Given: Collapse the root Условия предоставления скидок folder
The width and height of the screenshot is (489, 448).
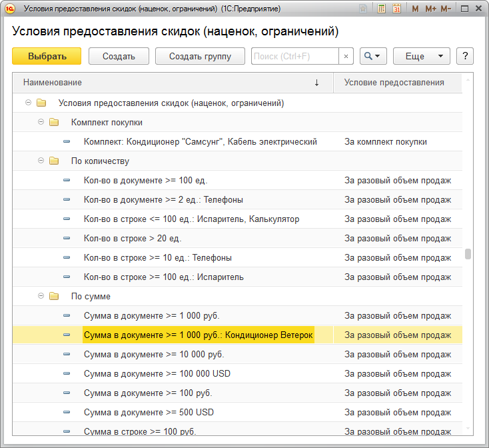Looking at the screenshot, I should [29, 103].
